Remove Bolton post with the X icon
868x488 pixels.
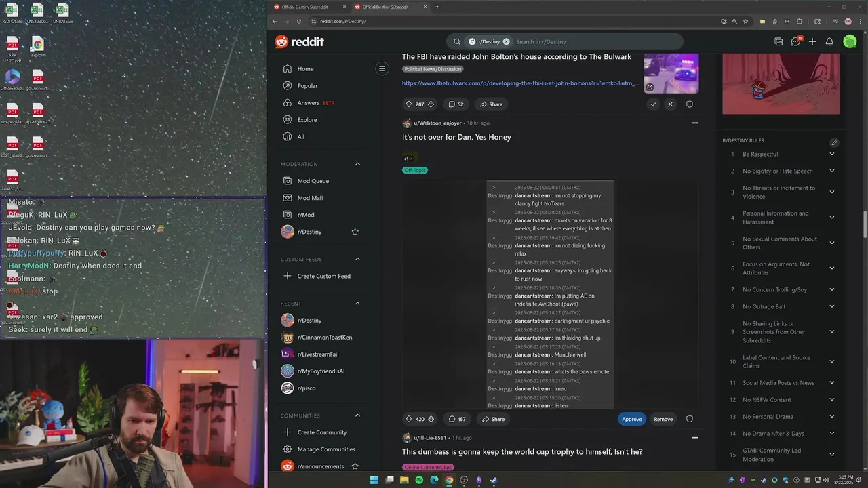point(670,104)
